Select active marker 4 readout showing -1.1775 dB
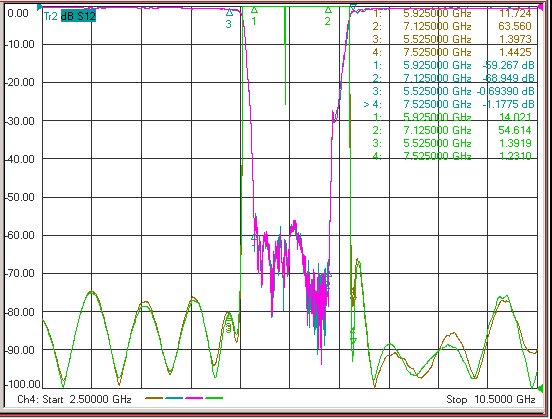This screenshot has width=552, height=419. click(x=449, y=104)
